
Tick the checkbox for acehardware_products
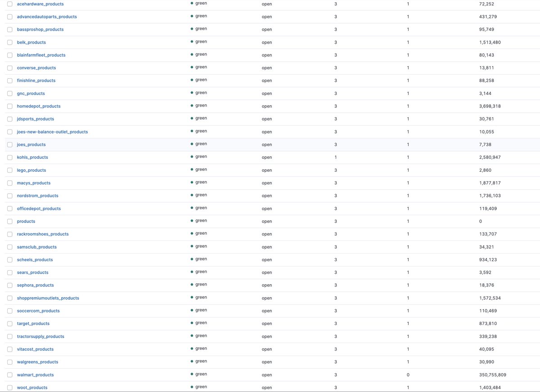click(x=10, y=4)
